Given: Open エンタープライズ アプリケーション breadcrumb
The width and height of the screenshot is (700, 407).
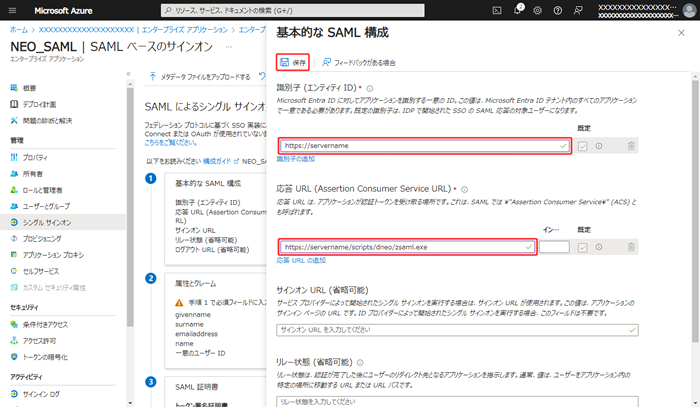Looking at the screenshot, I should point(185,29).
